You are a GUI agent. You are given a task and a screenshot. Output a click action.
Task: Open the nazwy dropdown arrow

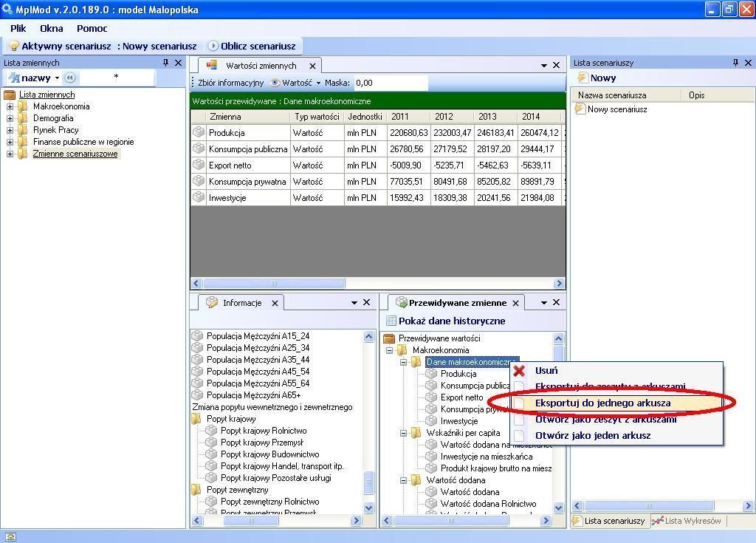pyautogui.click(x=57, y=78)
